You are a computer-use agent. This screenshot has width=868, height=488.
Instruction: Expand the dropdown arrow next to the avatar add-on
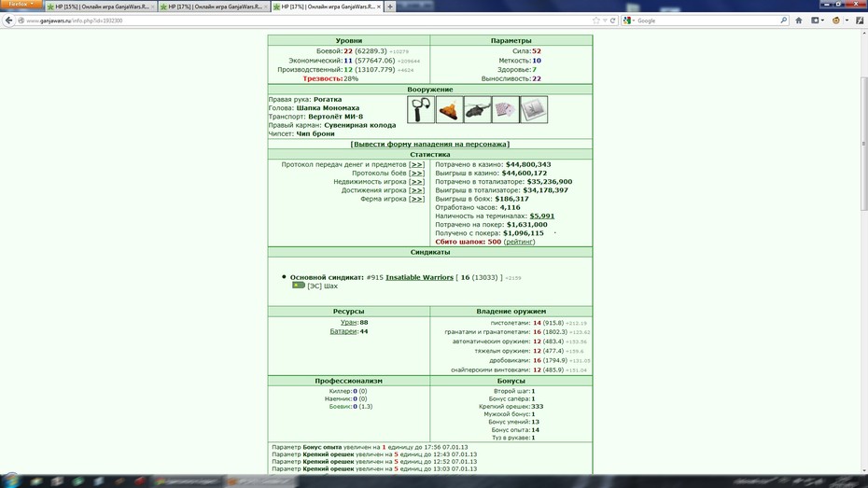coord(847,21)
